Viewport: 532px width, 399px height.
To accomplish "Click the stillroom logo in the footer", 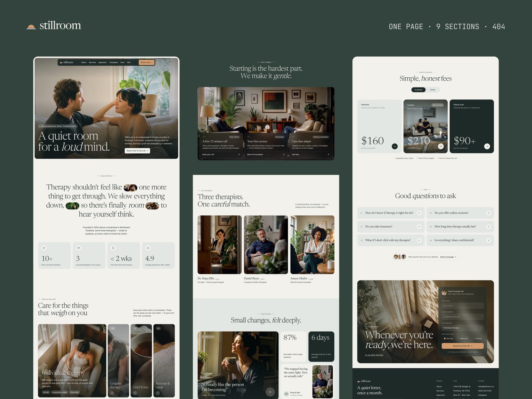I will pos(364,381).
